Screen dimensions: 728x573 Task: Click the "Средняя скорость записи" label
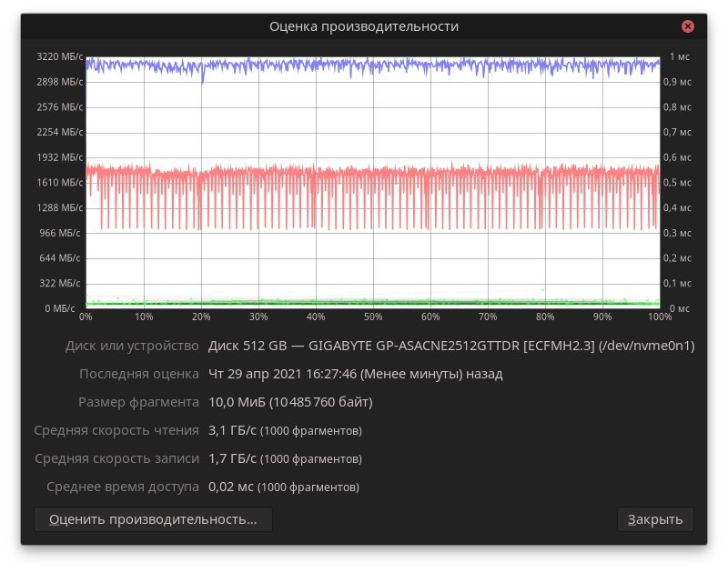click(x=116, y=458)
